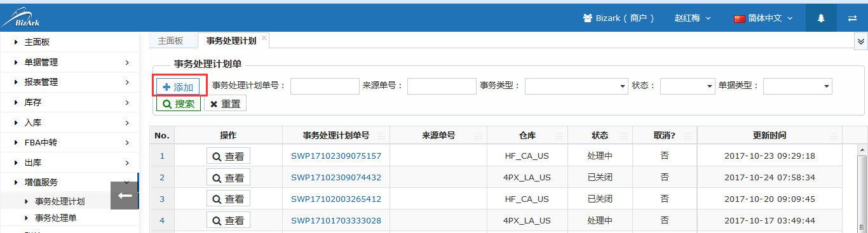Viewport: 868px width, 233px height.
Task: Click the 重置 button
Action: 225,103
